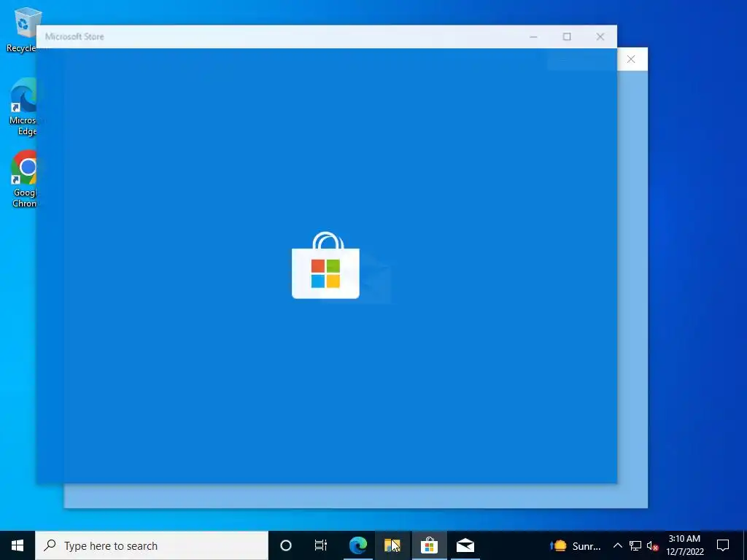Viewport: 747px width, 560px height.
Task: Click the Microsoft Store title text
Action: pyautogui.click(x=74, y=36)
